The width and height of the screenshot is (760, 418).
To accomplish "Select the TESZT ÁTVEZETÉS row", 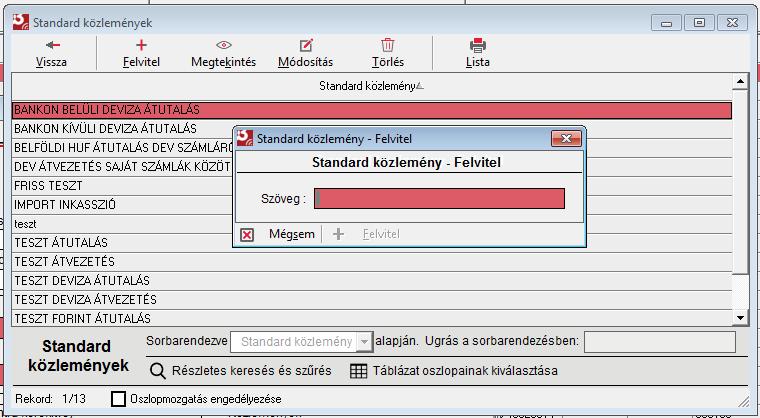I will point(372,262).
